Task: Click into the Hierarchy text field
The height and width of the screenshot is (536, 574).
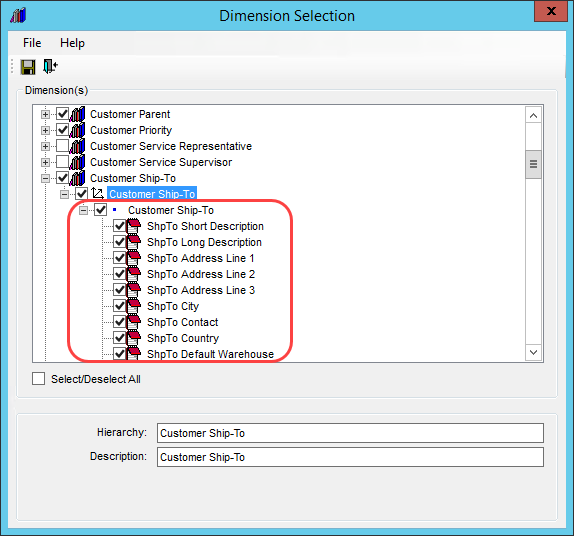Action: point(350,433)
